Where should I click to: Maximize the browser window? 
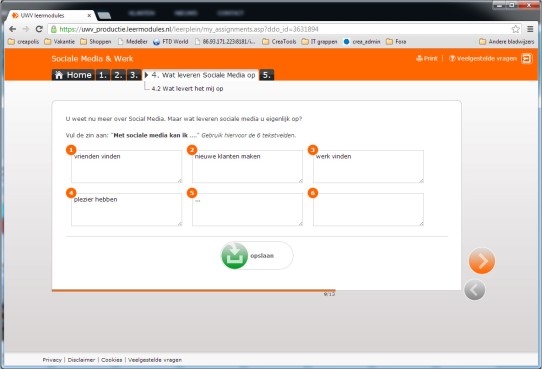512,5
